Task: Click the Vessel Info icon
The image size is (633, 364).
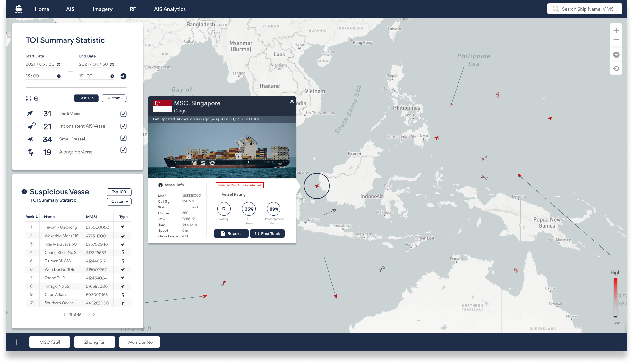Action: (x=160, y=185)
